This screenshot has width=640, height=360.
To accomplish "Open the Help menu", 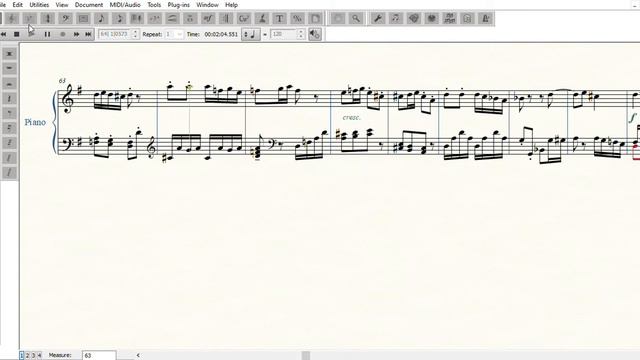I will [x=231, y=5].
